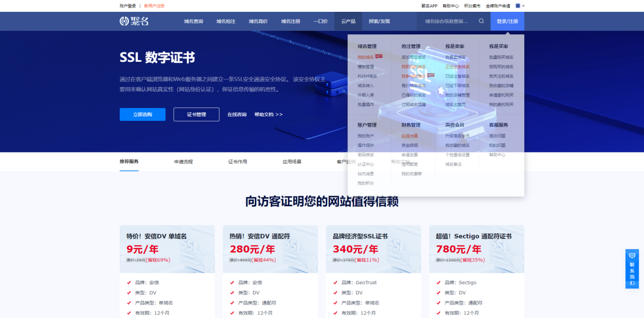Open the 帮助文档 >> link
This screenshot has height=318, width=644.
(x=268, y=114)
